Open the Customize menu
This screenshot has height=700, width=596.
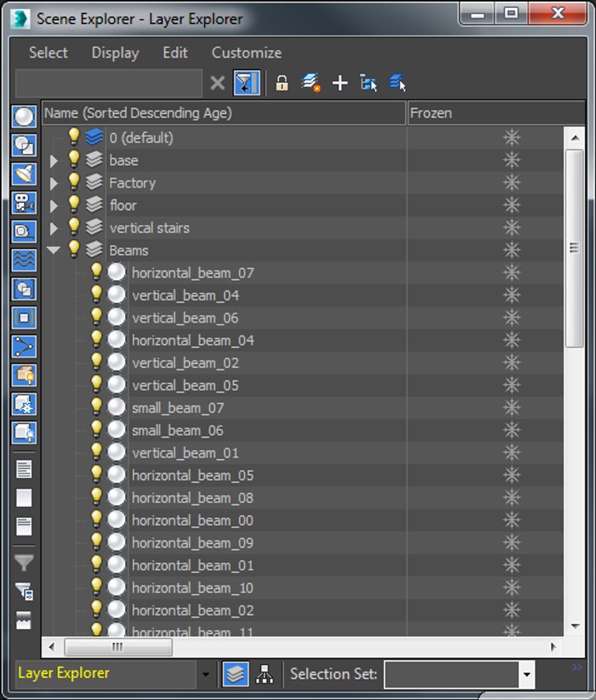[x=246, y=52]
